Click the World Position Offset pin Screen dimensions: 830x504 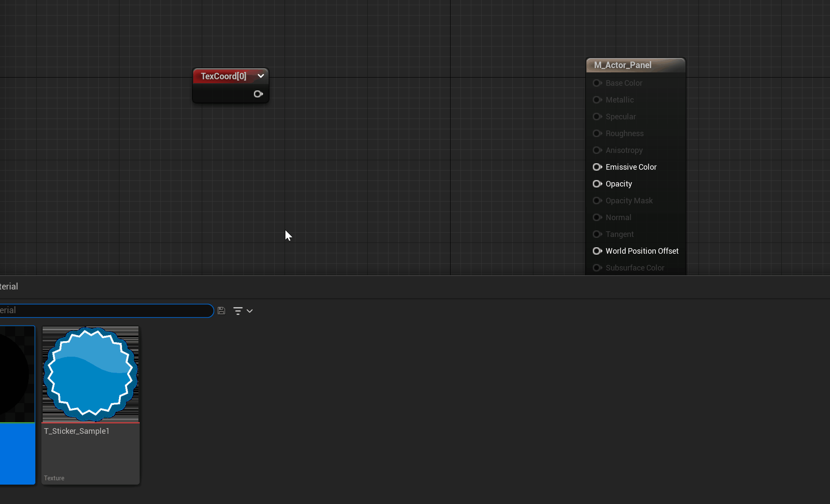coord(597,251)
